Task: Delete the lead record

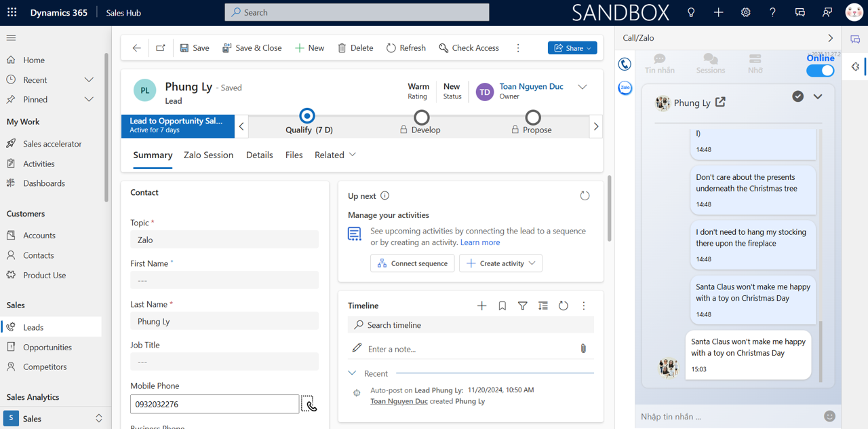Action: coord(355,48)
